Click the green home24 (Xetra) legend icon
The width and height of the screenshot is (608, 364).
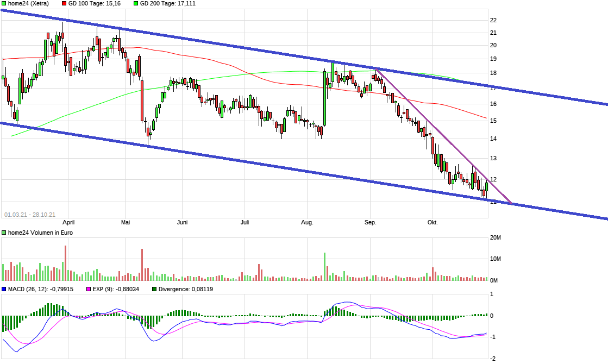(4, 4)
